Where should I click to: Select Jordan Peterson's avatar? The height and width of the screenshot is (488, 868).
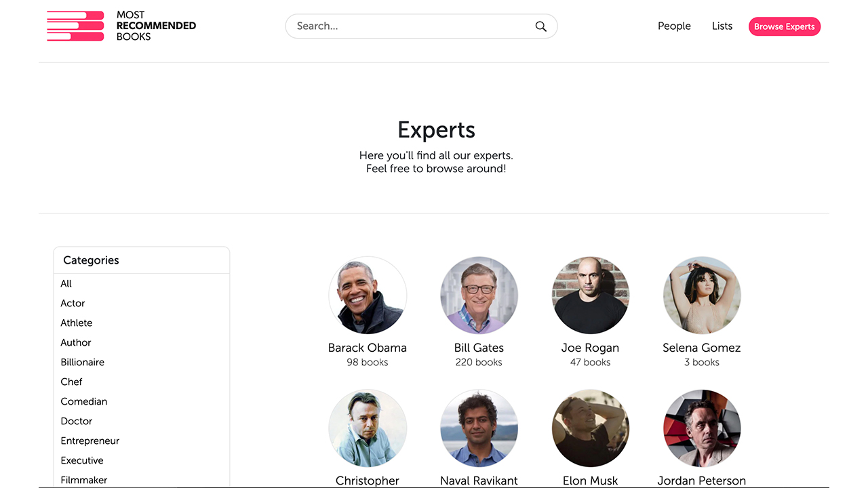[x=702, y=428]
